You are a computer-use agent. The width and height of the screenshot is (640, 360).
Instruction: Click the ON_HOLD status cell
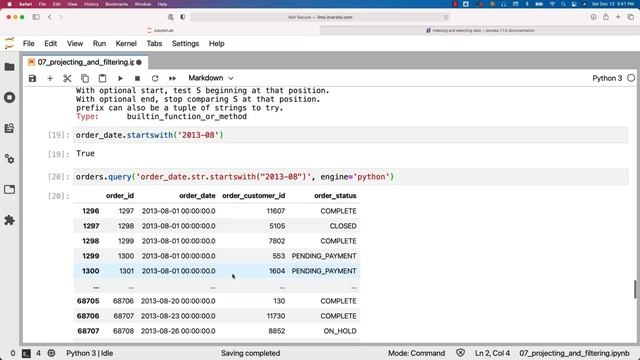point(340,331)
